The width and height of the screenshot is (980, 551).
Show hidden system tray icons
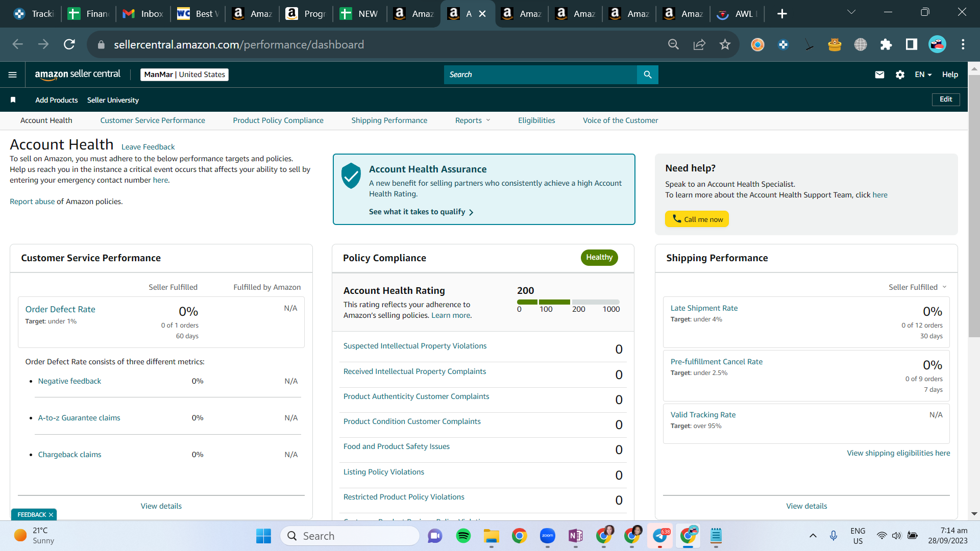pyautogui.click(x=813, y=536)
